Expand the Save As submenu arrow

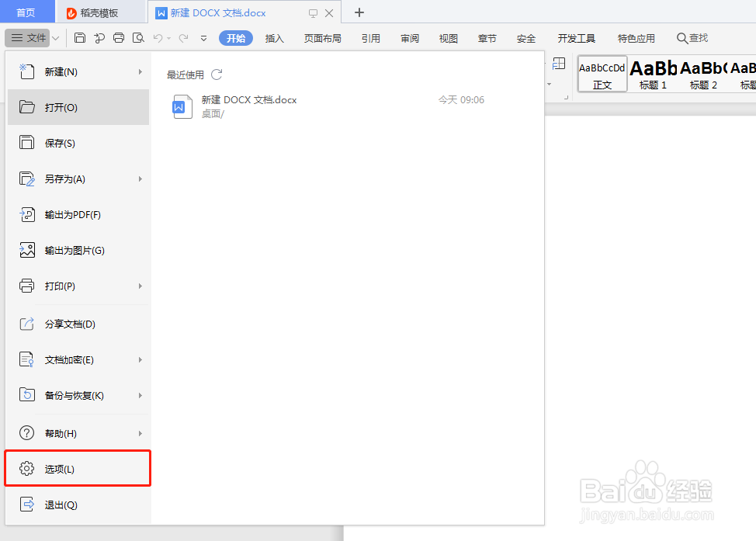[x=140, y=179]
